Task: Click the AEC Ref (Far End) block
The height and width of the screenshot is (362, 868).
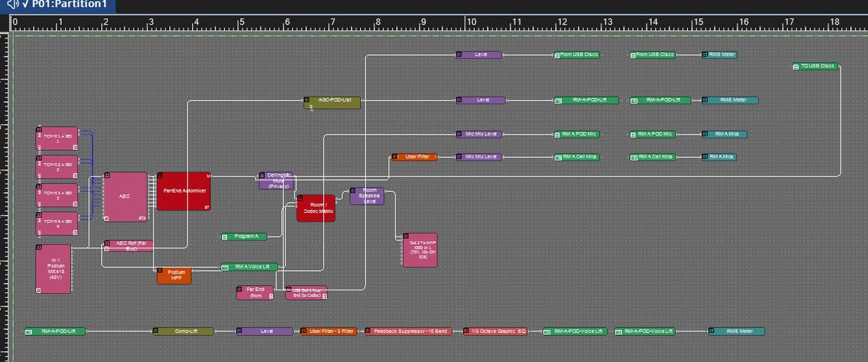Action: 129,245
